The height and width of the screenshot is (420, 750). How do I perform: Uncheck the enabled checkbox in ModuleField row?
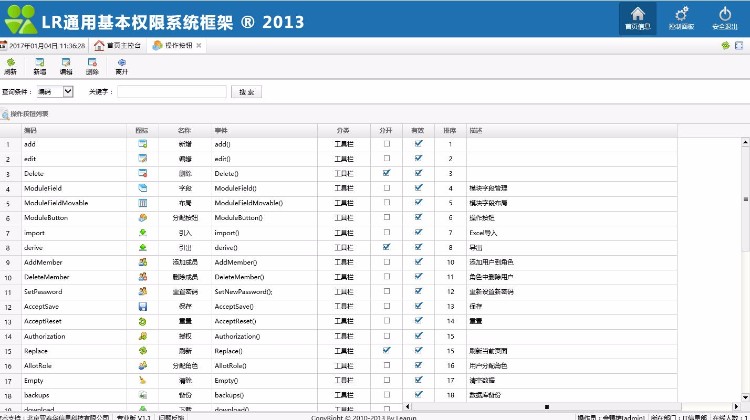(x=419, y=188)
